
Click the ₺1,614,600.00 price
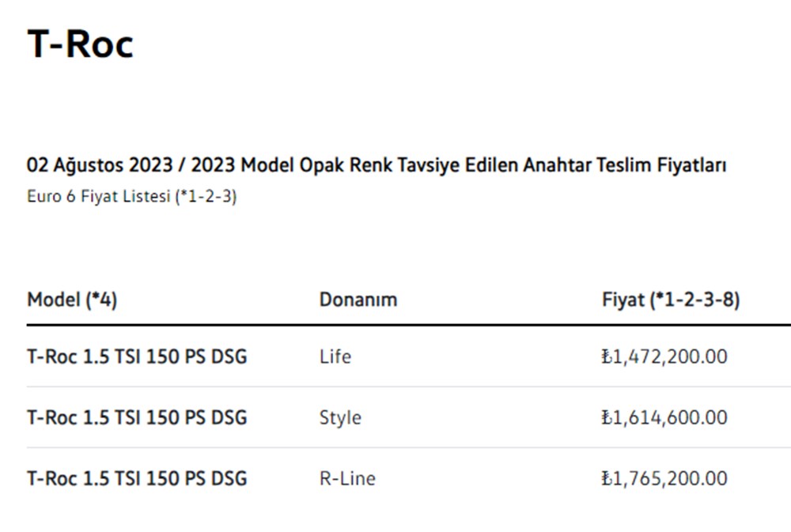click(x=664, y=417)
